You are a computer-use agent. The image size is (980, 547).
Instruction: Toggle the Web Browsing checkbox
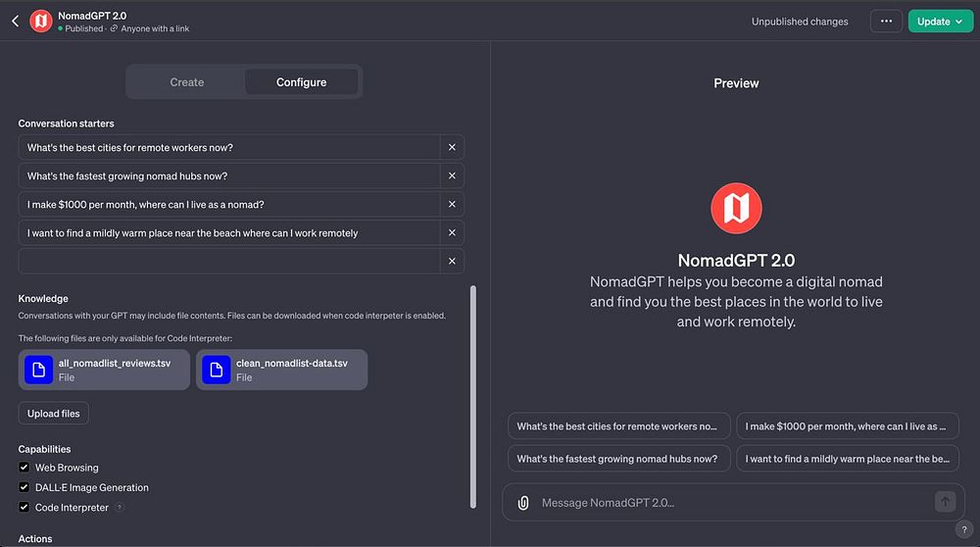point(24,468)
